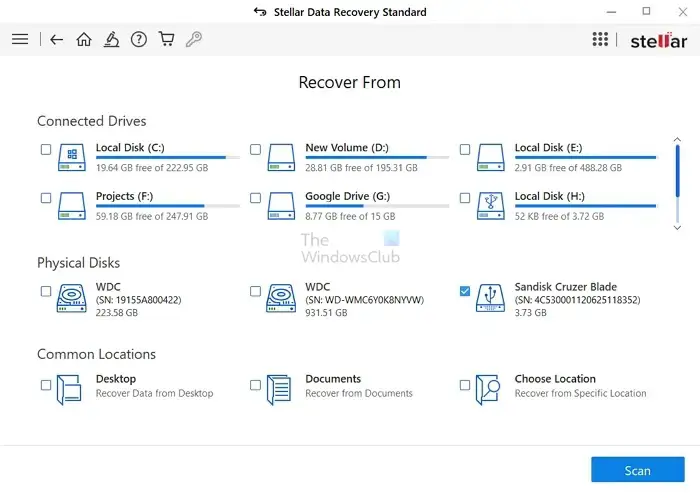The width and height of the screenshot is (700, 493).
Task: Open the Stellar apps grid icon
Action: click(x=600, y=39)
